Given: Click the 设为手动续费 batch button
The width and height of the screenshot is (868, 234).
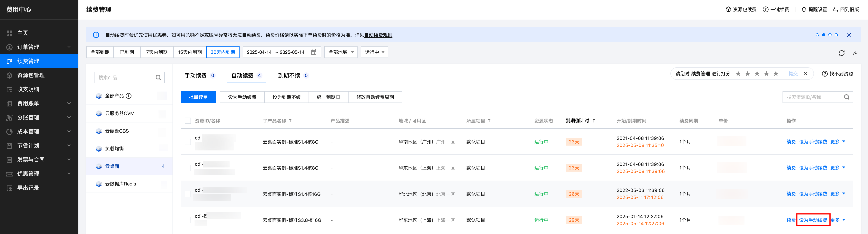Looking at the screenshot, I should [x=242, y=97].
